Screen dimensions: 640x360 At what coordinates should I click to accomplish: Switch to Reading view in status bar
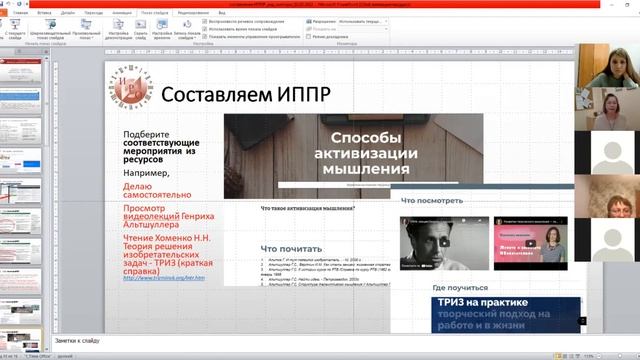[x=572, y=356]
